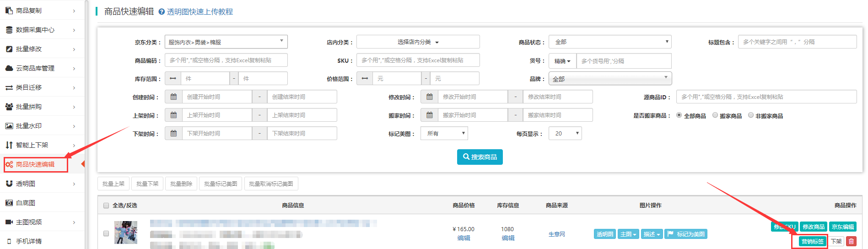This screenshot has height=249, width=868.
Task: Select 商品快速编辑 in the sidebar
Action: [35, 164]
